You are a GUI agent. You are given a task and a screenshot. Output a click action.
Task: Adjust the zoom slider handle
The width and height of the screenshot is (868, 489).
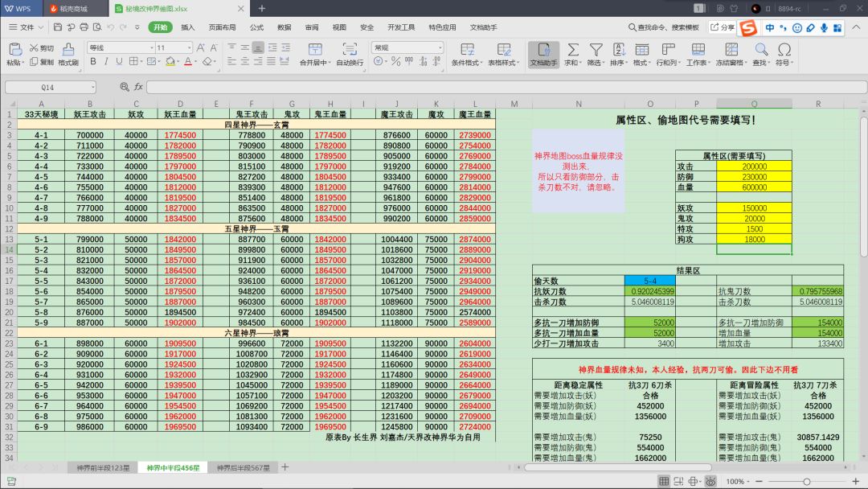click(x=807, y=482)
